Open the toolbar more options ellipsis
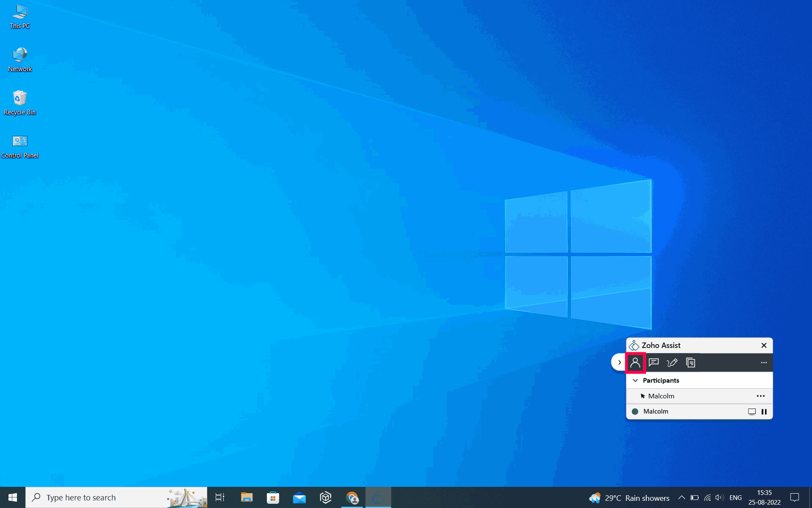Image resolution: width=812 pixels, height=508 pixels. (x=764, y=363)
